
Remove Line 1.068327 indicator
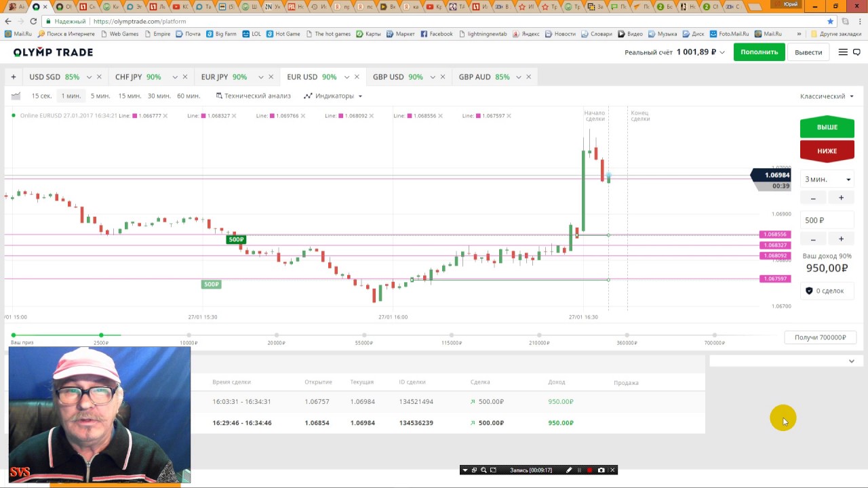tap(234, 116)
